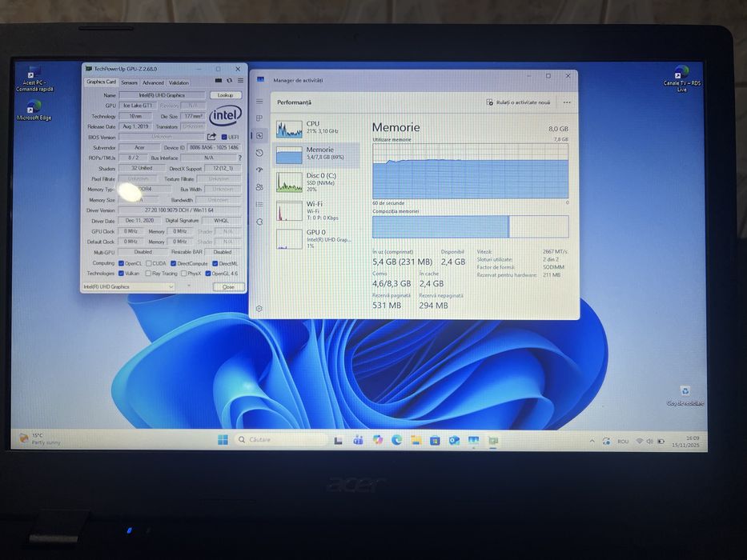Image resolution: width=747 pixels, height=560 pixels.
Task: Open the clock showing 16:09 on taskbar
Action: (686, 442)
